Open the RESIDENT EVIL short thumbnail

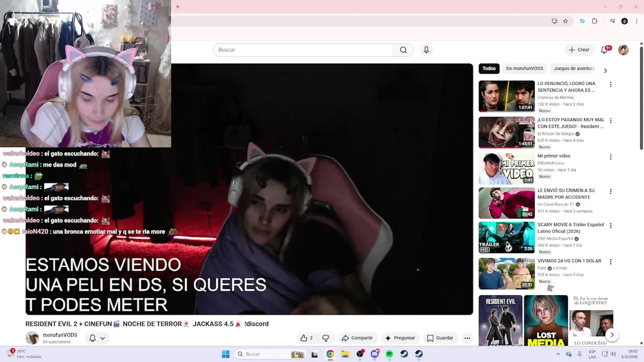(501, 321)
